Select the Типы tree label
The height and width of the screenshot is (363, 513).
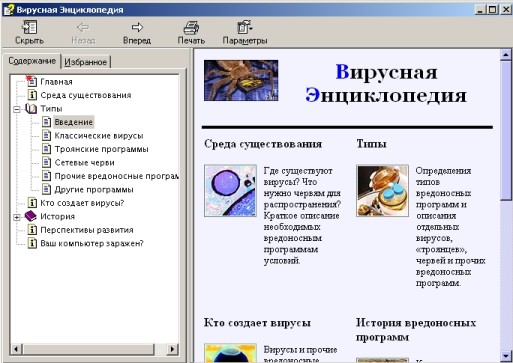pos(51,109)
